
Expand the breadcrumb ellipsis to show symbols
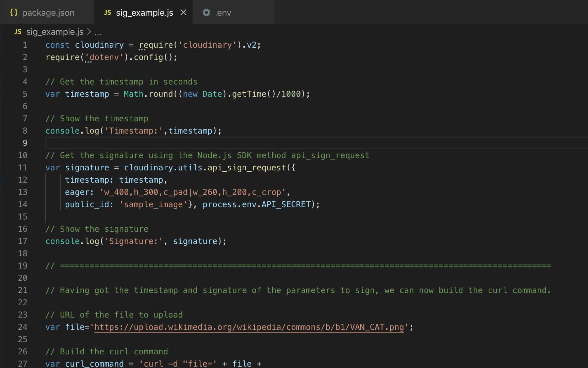tap(98, 32)
